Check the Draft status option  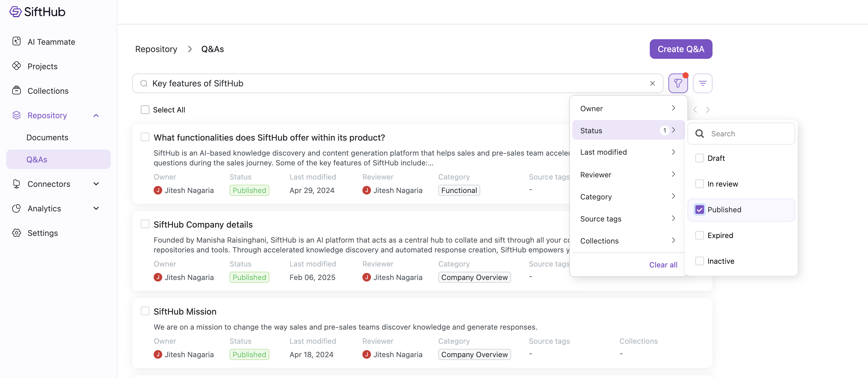700,158
